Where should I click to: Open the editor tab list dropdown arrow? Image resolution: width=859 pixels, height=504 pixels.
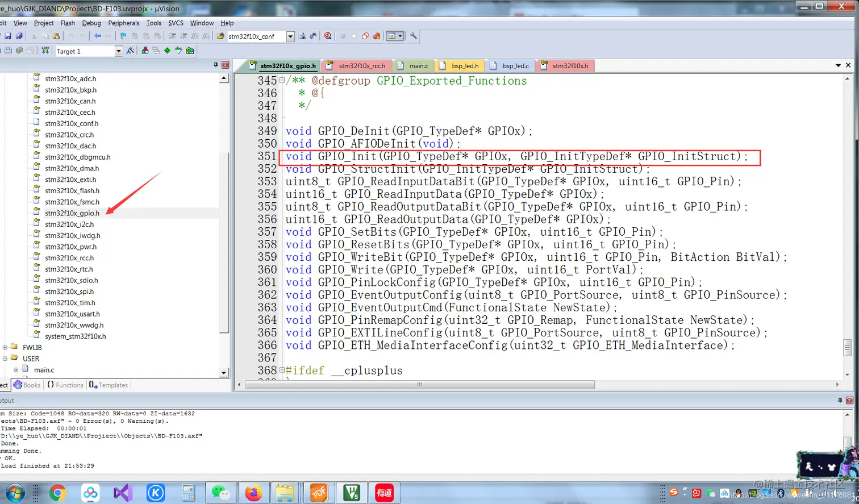click(x=838, y=65)
